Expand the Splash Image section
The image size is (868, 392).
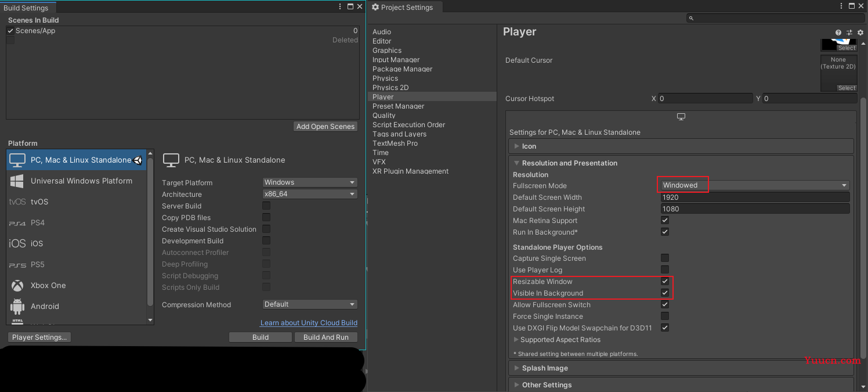pos(681,368)
